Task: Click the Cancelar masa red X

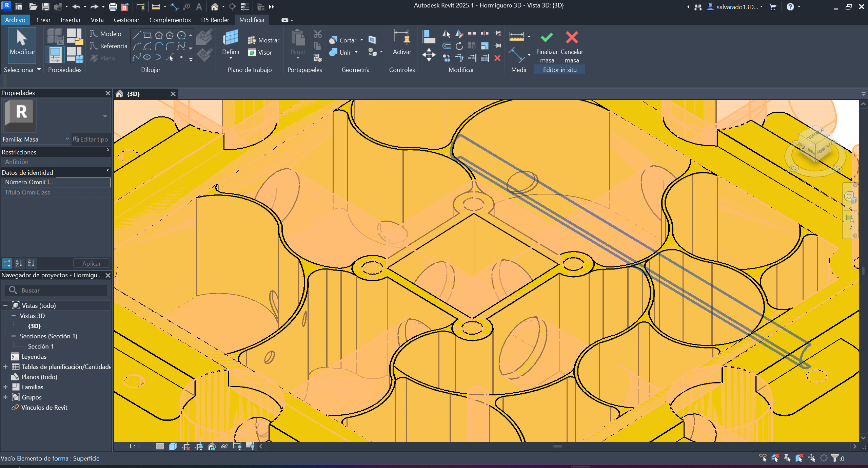Action: [x=572, y=38]
